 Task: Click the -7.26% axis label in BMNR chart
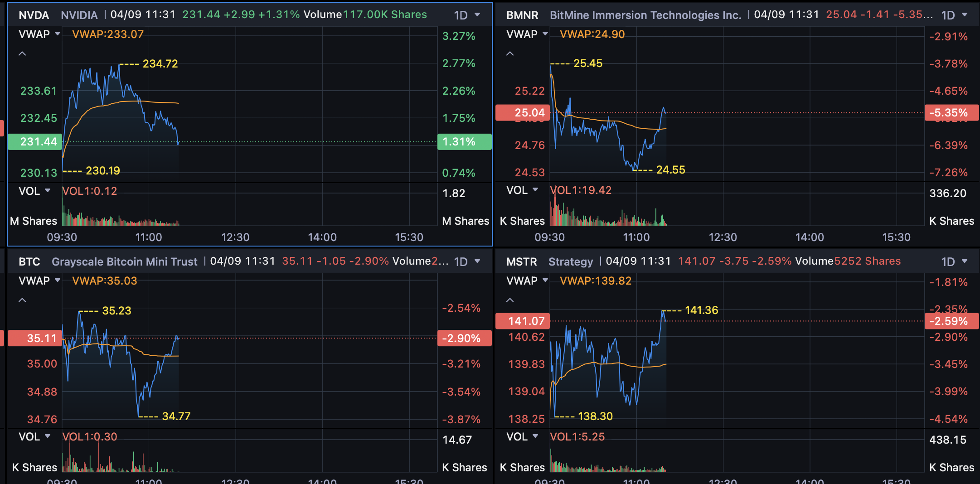point(949,173)
